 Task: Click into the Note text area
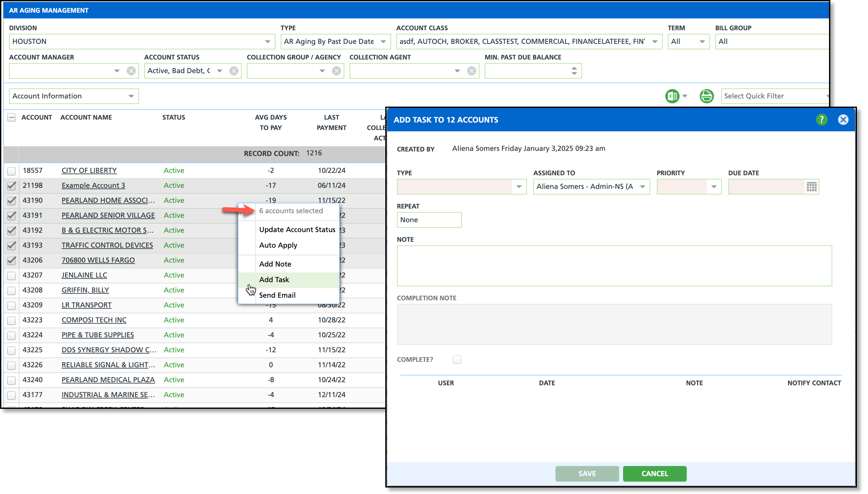(614, 266)
